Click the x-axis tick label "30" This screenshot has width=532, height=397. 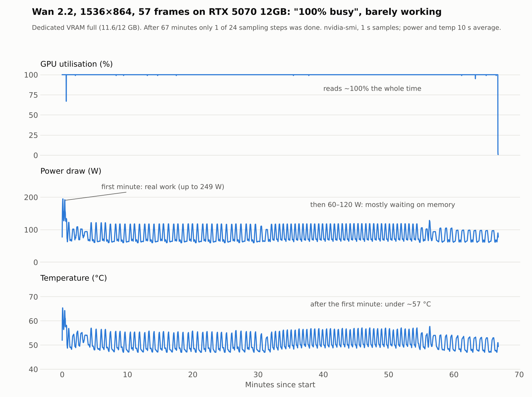[x=258, y=375]
